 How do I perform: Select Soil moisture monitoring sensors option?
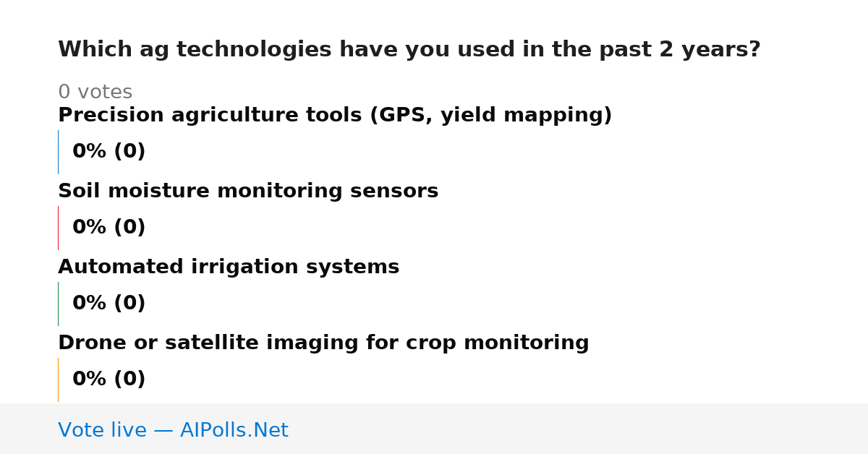pyautogui.click(x=248, y=192)
